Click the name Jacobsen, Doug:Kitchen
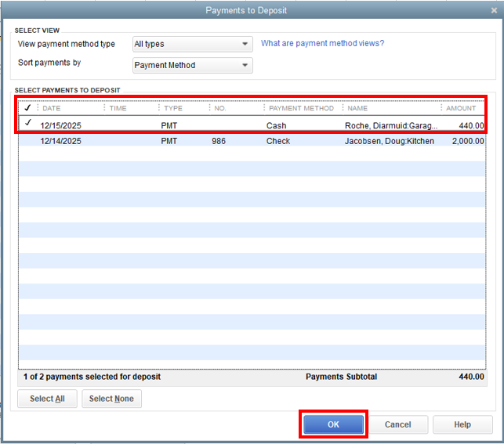Viewport: 504px width, 444px height. pos(390,141)
